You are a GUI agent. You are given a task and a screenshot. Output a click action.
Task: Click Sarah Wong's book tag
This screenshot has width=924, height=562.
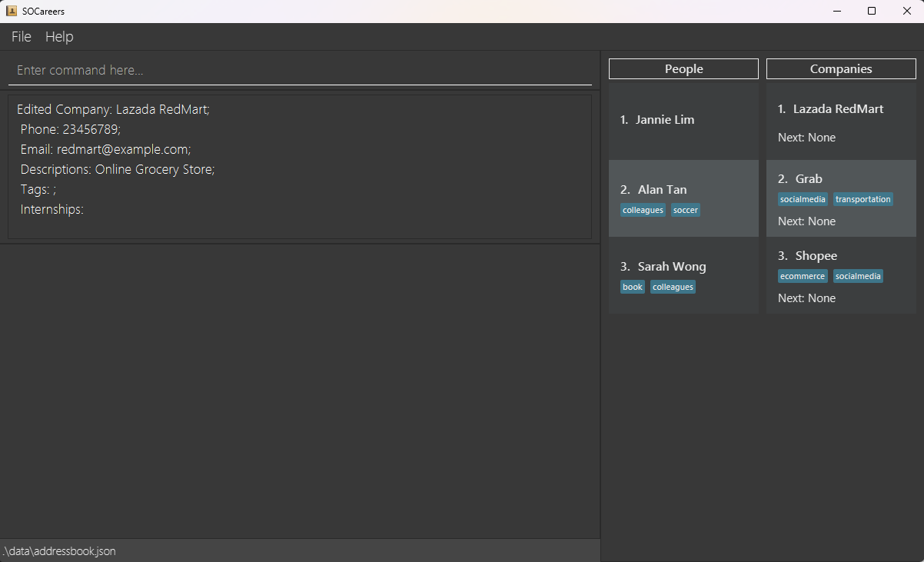click(x=633, y=287)
